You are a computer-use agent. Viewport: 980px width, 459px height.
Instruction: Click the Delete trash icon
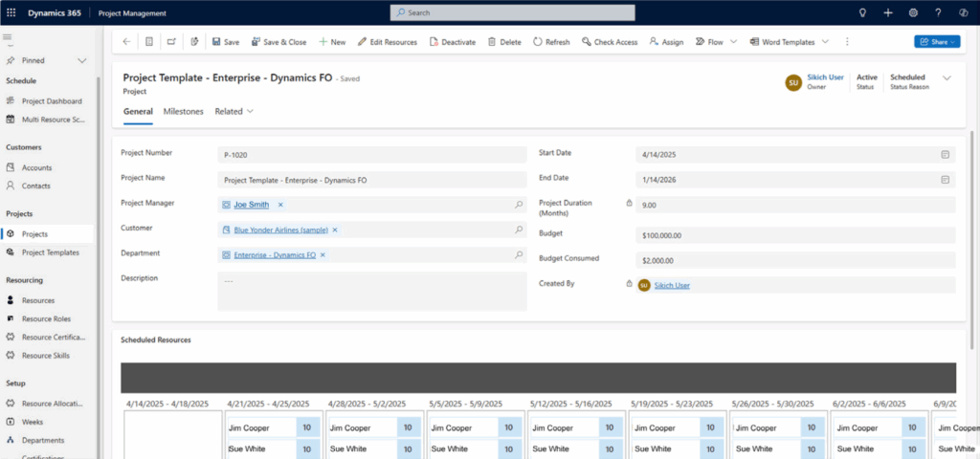coord(492,42)
